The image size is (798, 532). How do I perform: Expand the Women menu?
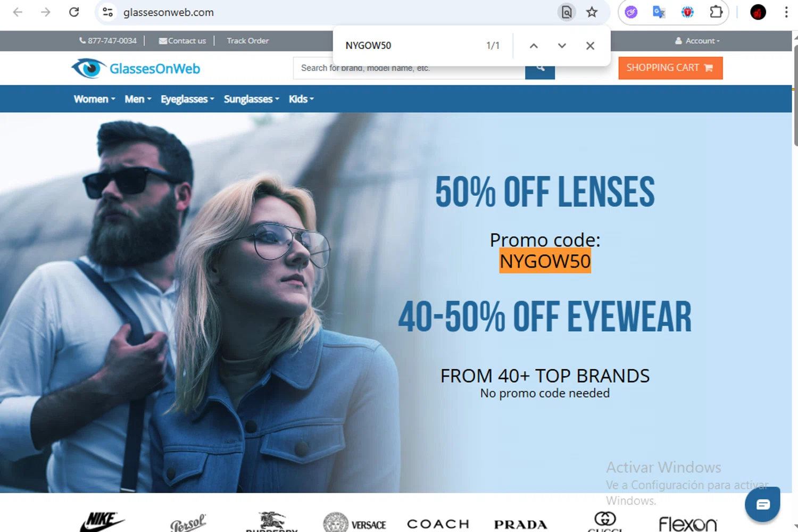coord(94,99)
